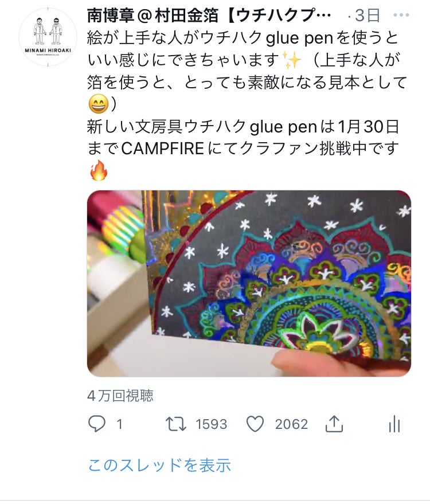430x504 pixels.
Task: Click the grinning face emoji in tweet
Action: (99, 104)
